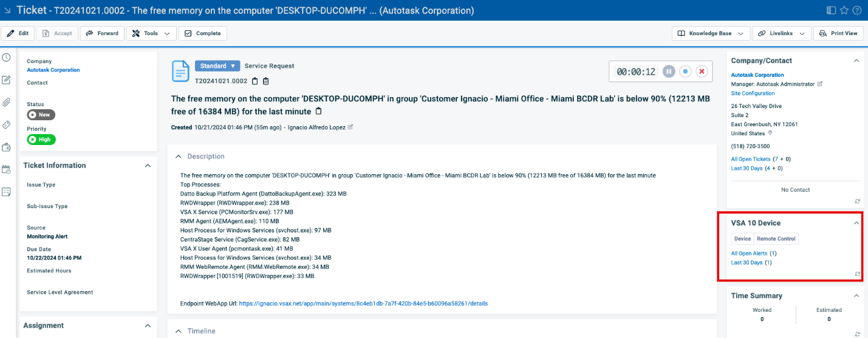Open the attachments paperclip sidebar icon

point(7,102)
